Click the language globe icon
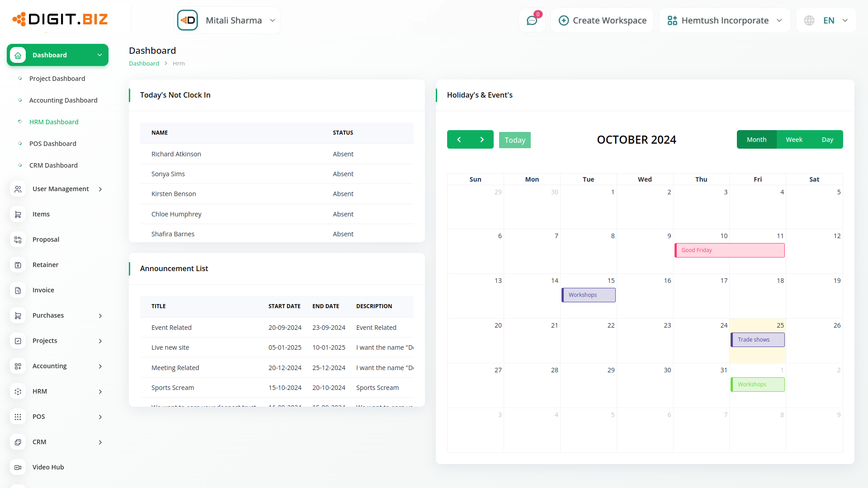This screenshot has width=868, height=488. pos(809,21)
